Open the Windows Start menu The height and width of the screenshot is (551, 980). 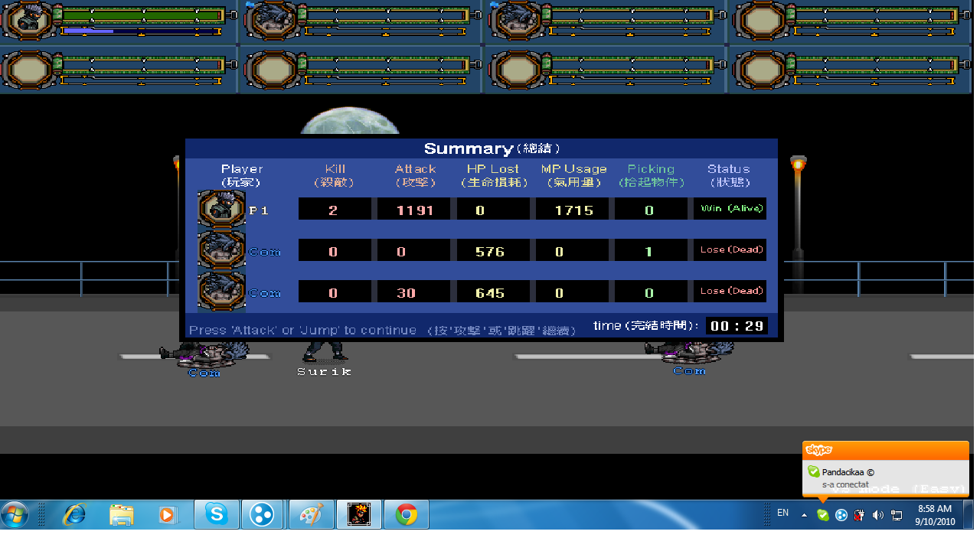point(16,514)
